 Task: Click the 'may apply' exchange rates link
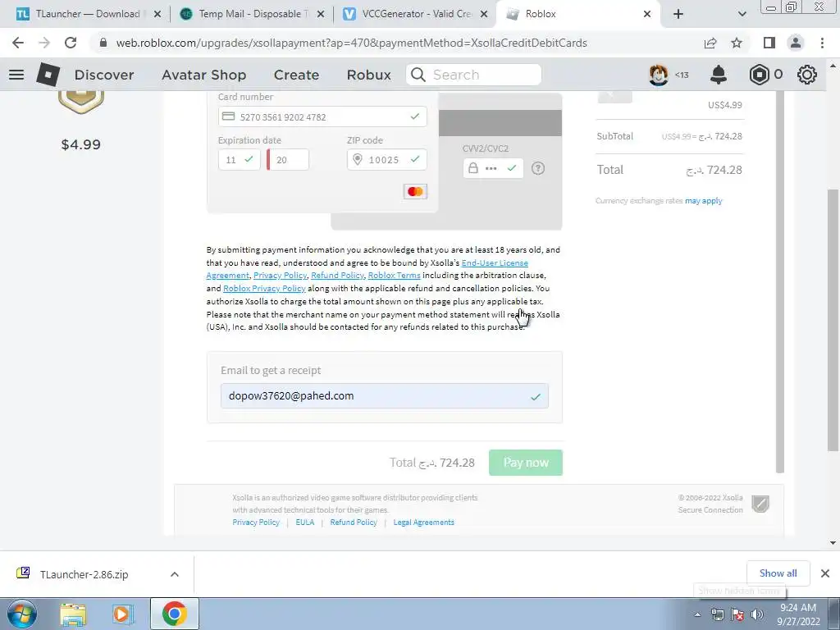tap(703, 201)
